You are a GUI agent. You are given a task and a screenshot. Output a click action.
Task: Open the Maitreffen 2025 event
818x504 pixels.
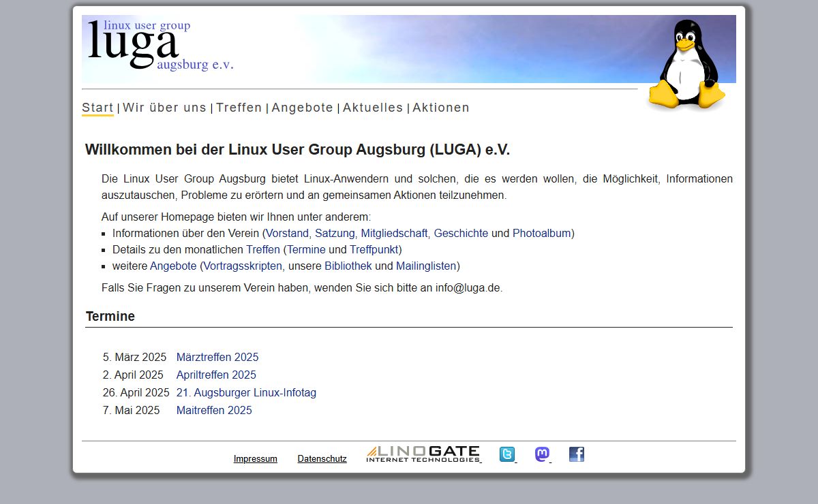(x=214, y=410)
